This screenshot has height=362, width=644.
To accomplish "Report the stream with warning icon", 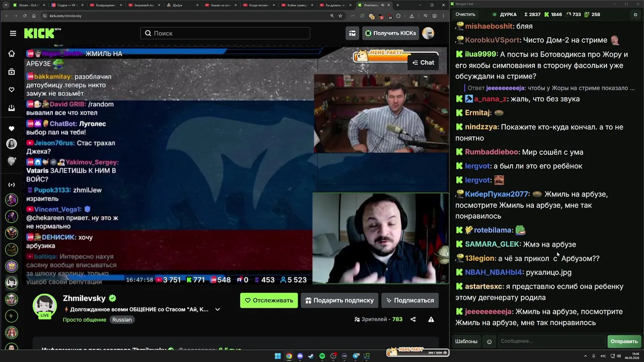I will click(x=431, y=319).
